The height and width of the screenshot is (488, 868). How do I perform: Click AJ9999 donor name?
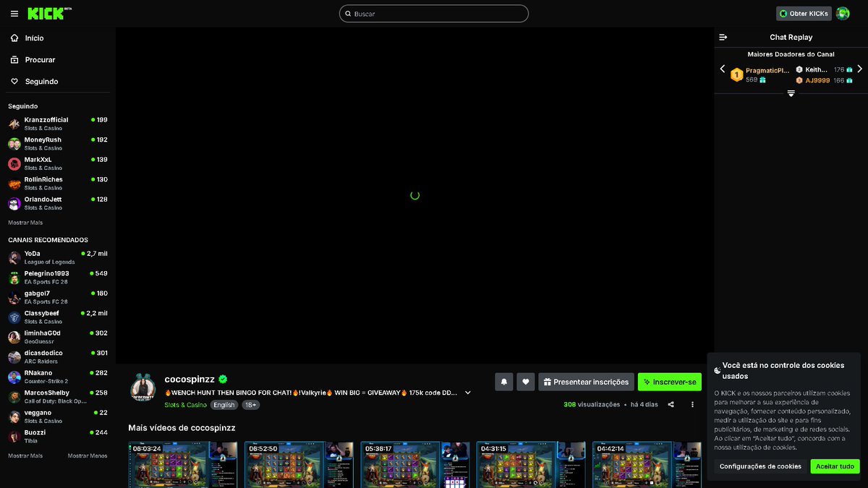817,80
